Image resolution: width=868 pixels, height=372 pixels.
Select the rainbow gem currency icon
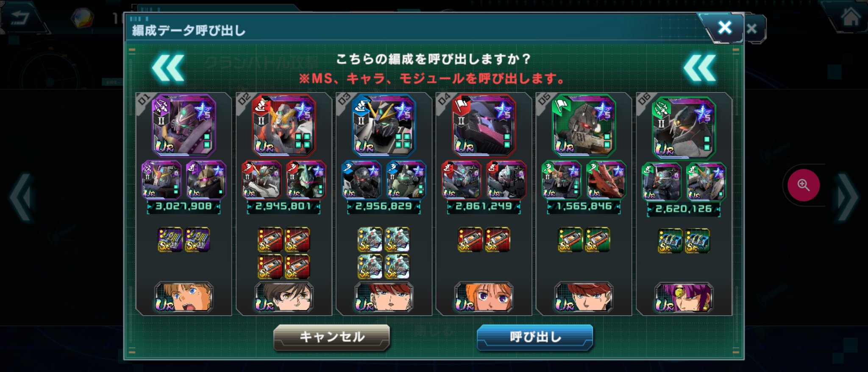pos(81,18)
